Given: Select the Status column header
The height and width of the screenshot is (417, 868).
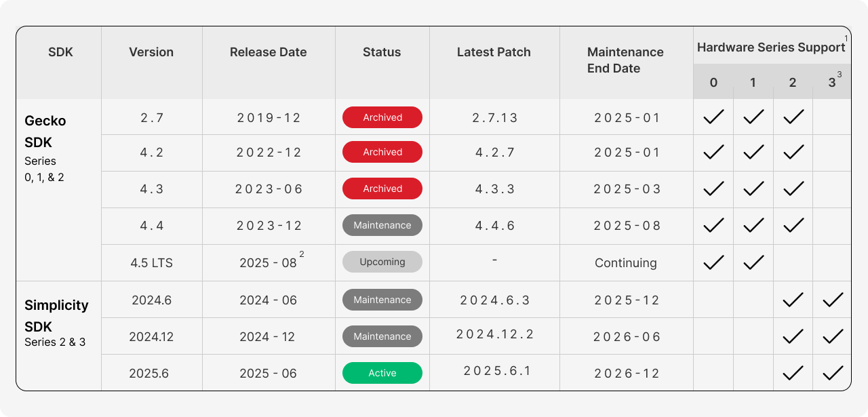Looking at the screenshot, I should click(382, 52).
